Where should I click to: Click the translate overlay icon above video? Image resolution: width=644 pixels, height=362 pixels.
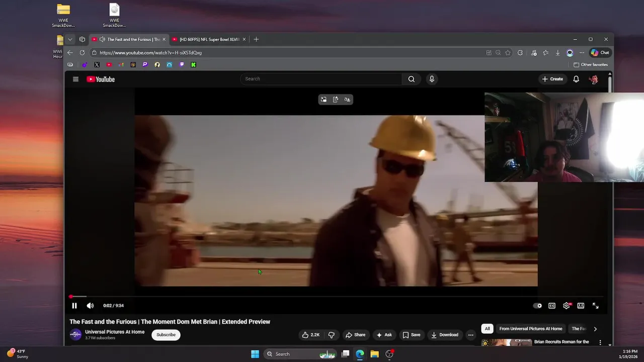347,100
